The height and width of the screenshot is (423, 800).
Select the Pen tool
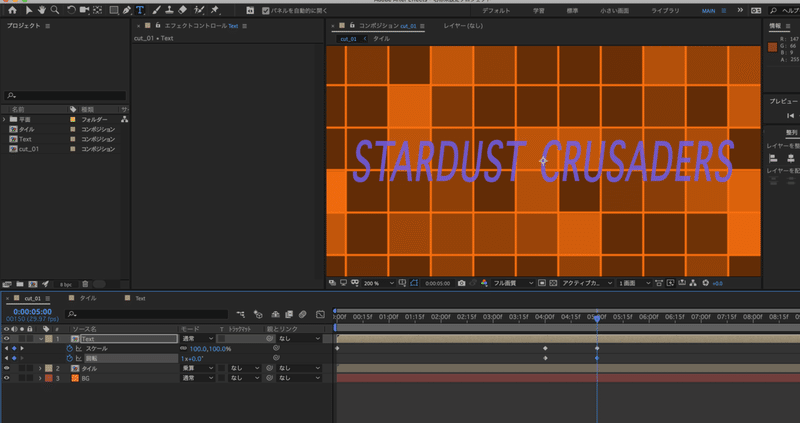coord(127,10)
